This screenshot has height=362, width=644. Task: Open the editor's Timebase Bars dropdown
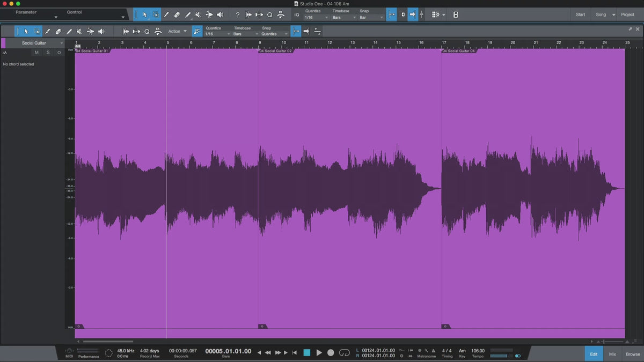(244, 34)
